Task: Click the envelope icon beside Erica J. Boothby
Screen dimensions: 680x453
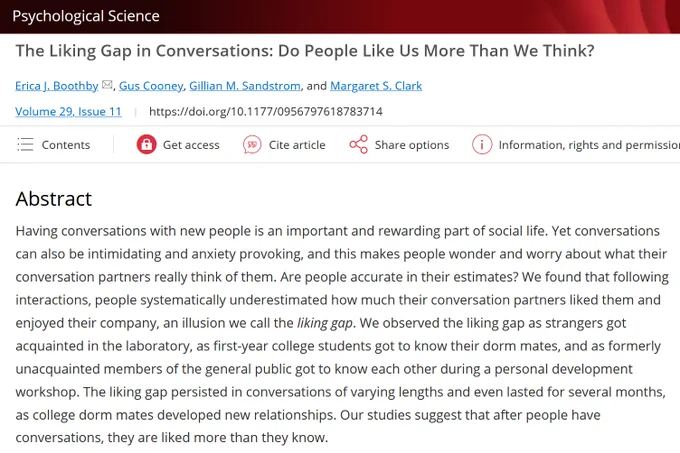Action: [x=107, y=85]
